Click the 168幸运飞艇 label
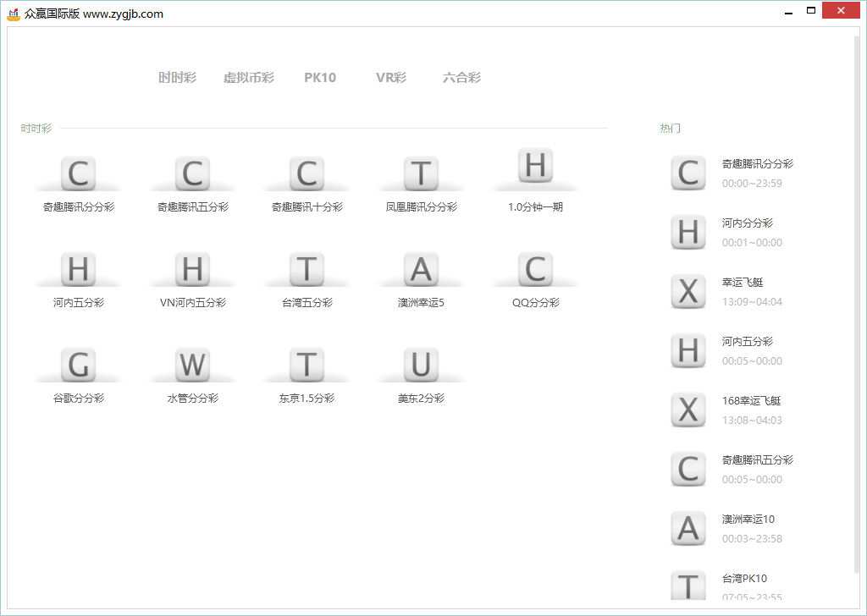The width and height of the screenshot is (867, 616). pos(752,400)
